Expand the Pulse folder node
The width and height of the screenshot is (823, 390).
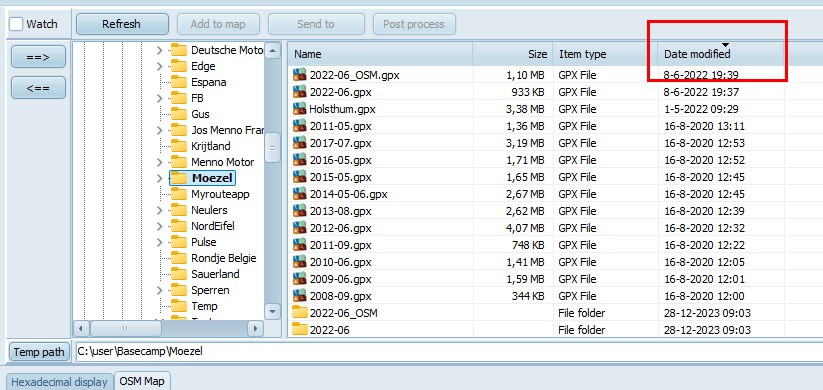click(160, 242)
